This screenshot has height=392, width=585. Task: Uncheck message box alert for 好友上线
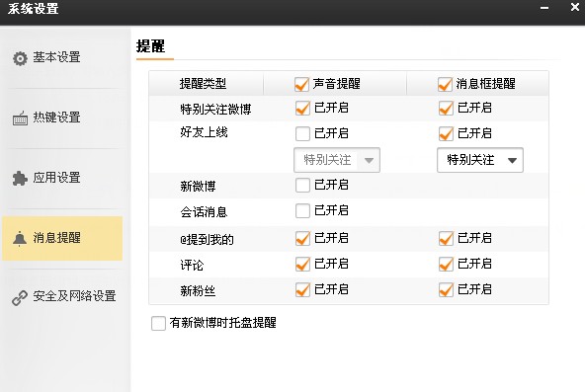pyautogui.click(x=446, y=133)
